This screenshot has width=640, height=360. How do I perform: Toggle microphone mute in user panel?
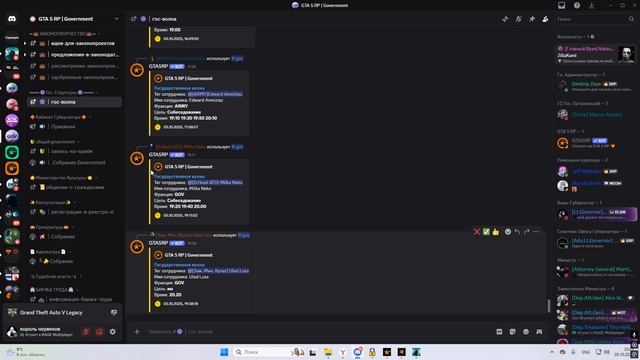coord(86,332)
